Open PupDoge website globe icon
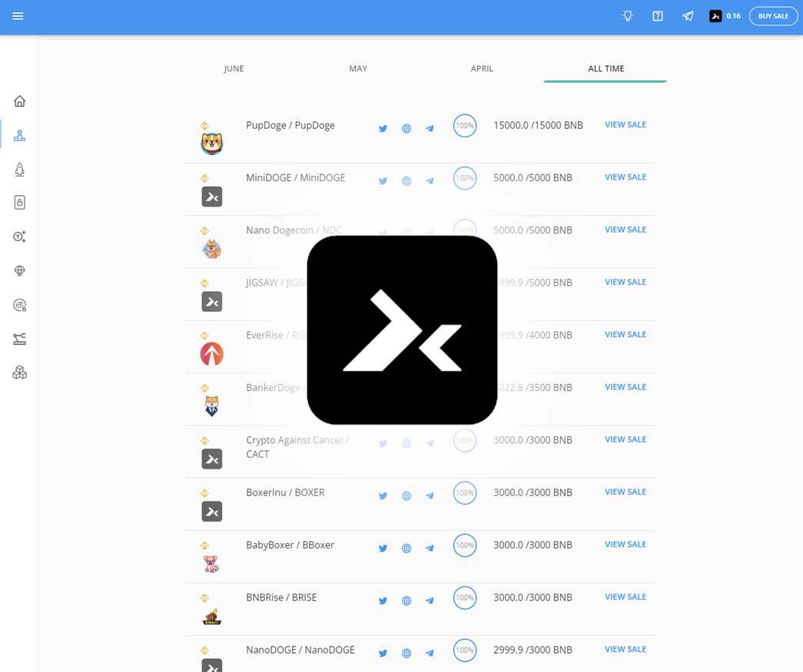 point(406,128)
